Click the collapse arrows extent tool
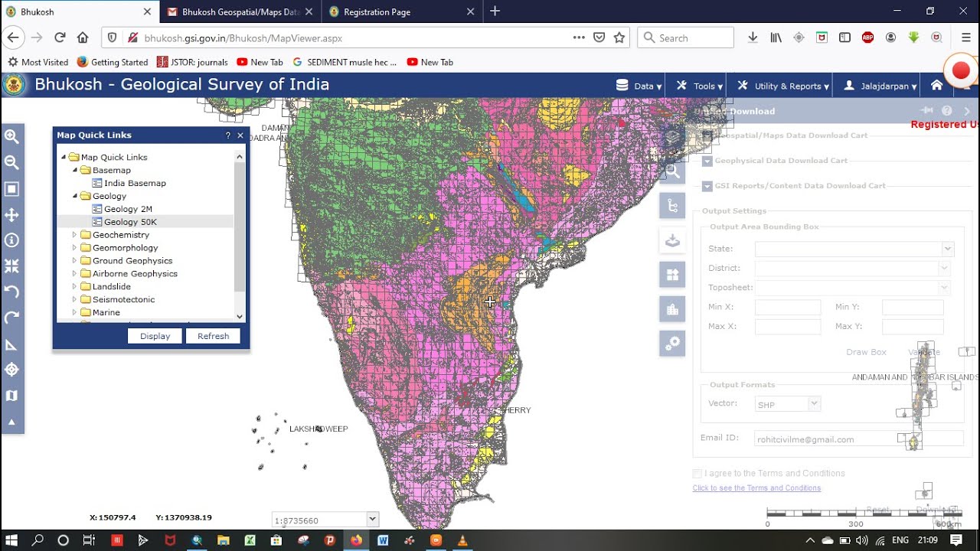 11,266
